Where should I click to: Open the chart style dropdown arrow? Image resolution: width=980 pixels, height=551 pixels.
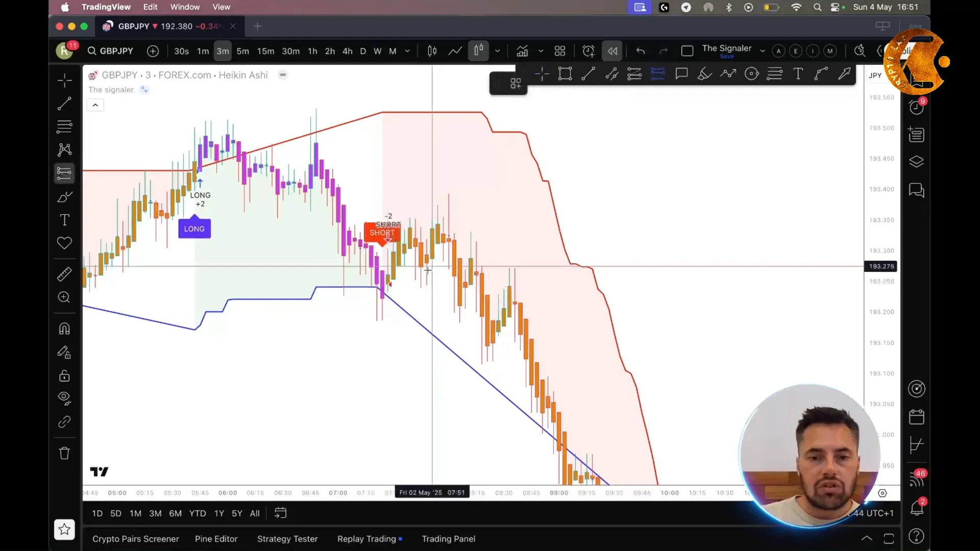(x=498, y=51)
